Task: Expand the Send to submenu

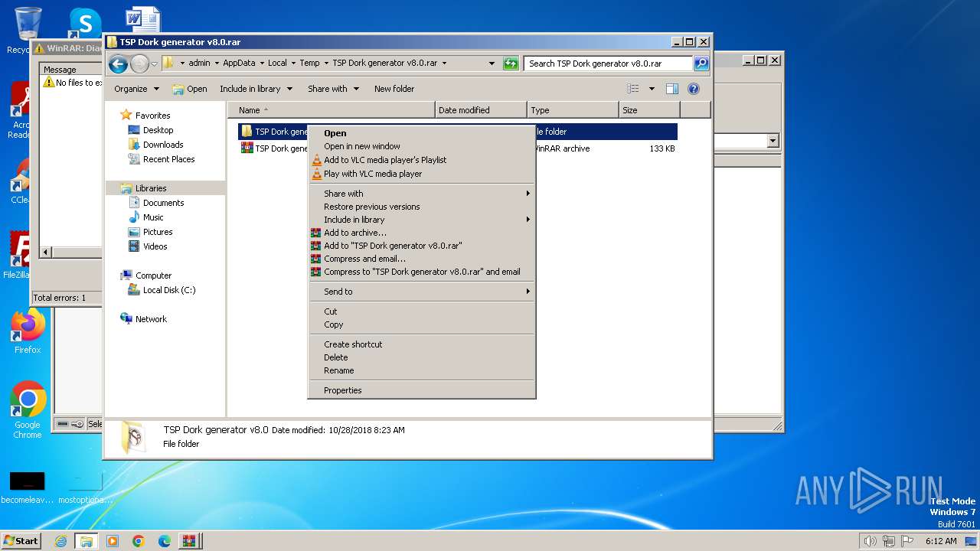Action: 421,292
